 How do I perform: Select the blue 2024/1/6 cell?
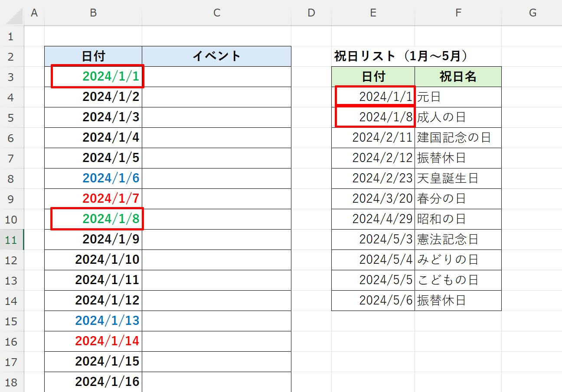pos(93,178)
